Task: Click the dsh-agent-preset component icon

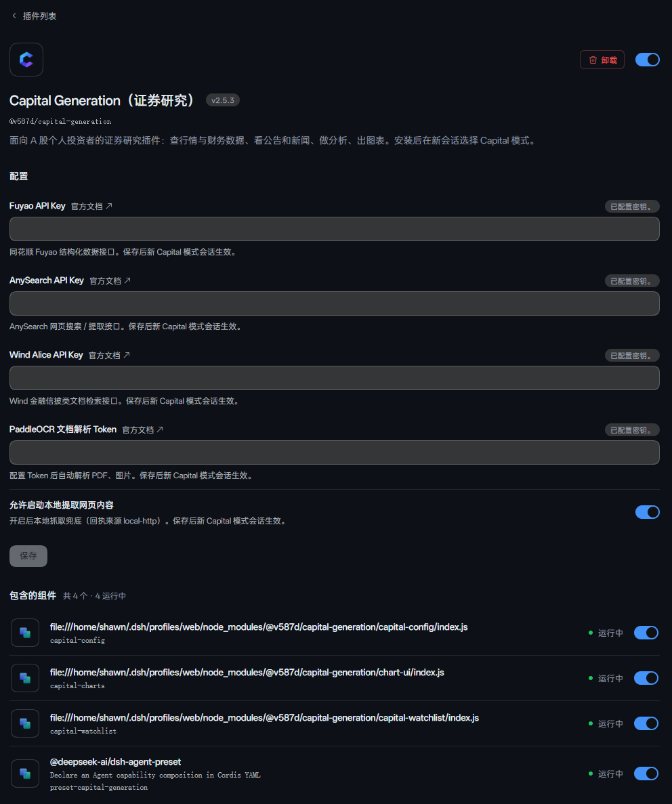Action: pyautogui.click(x=25, y=774)
